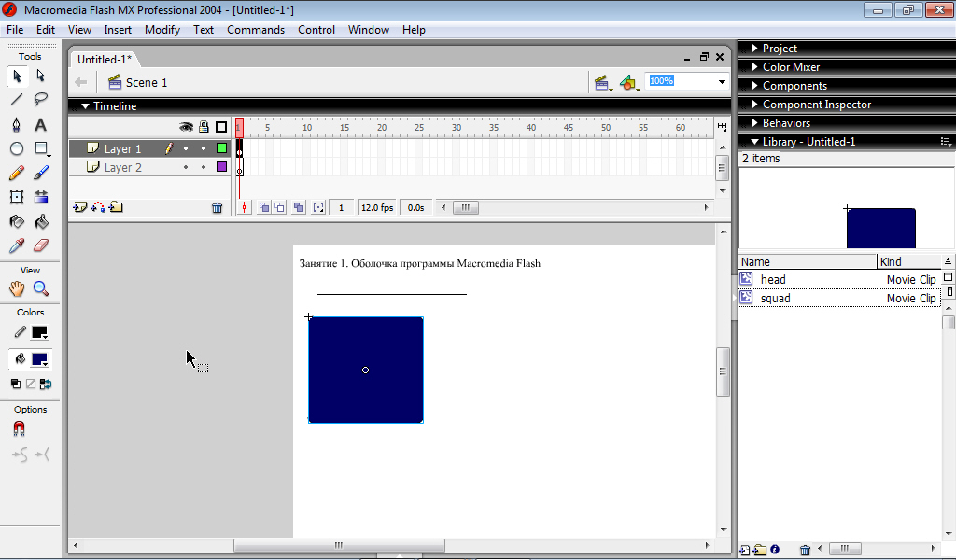
Task: Toggle Layer 1 visibility dot
Action: pyautogui.click(x=186, y=148)
